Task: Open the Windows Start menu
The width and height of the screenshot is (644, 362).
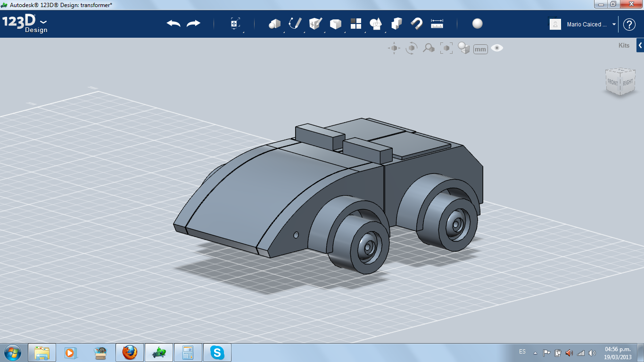Action: 12,353
